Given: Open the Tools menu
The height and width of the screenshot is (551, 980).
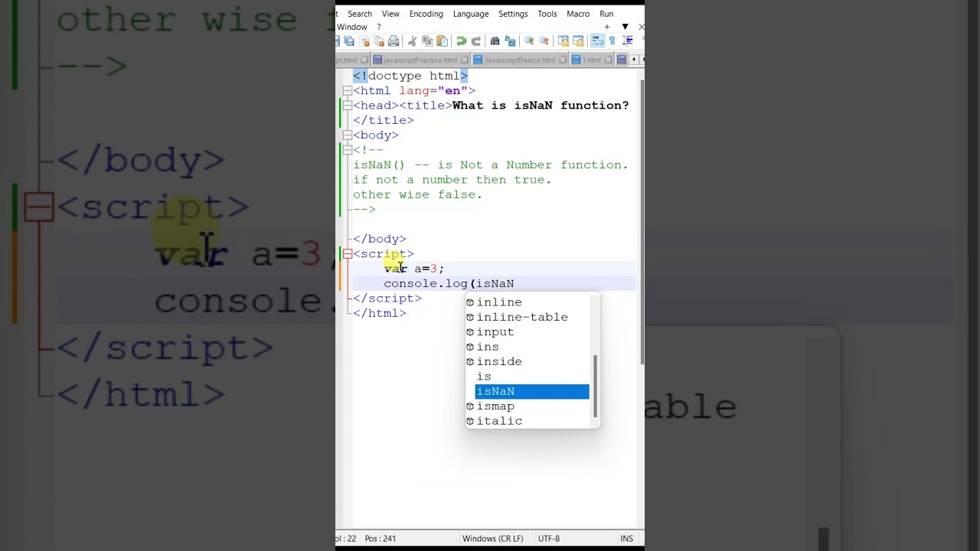Looking at the screenshot, I should [547, 14].
